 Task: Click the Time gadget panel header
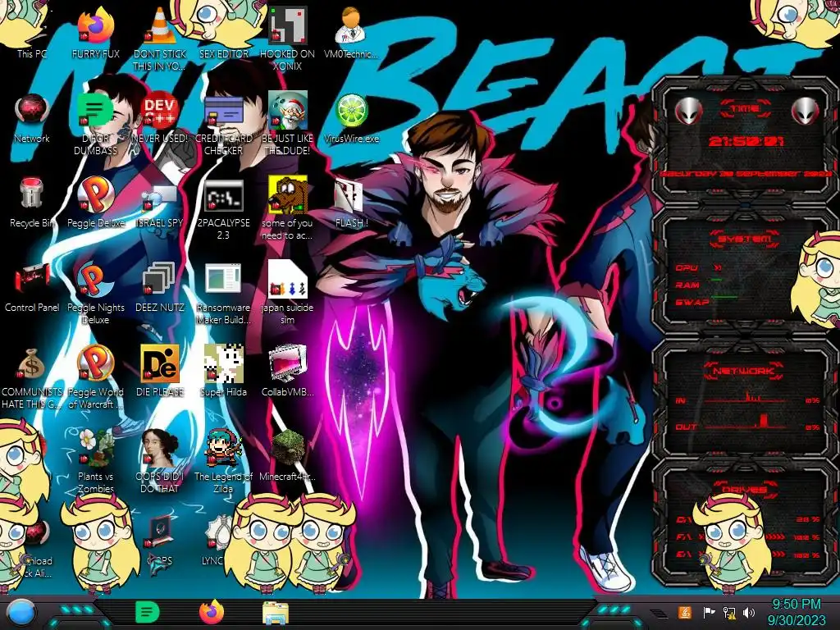click(x=745, y=108)
